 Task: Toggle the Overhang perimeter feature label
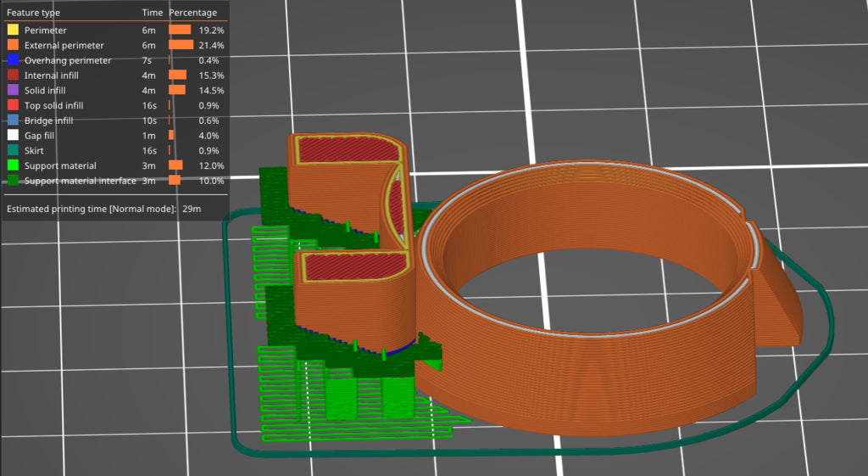(x=68, y=60)
